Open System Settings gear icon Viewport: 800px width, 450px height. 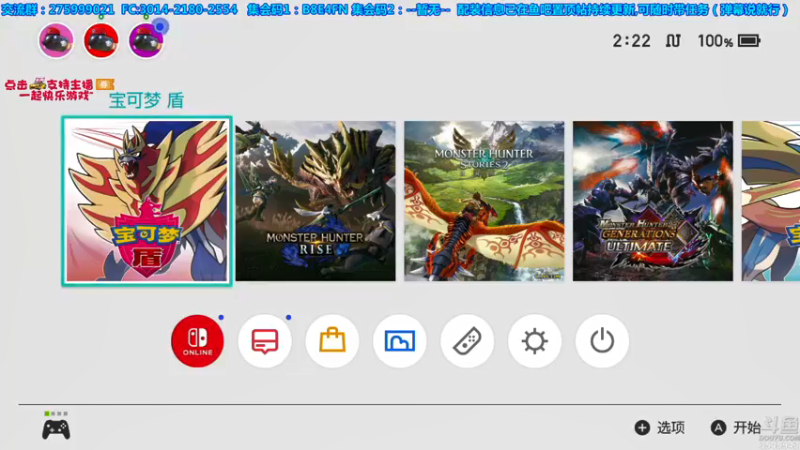point(535,341)
